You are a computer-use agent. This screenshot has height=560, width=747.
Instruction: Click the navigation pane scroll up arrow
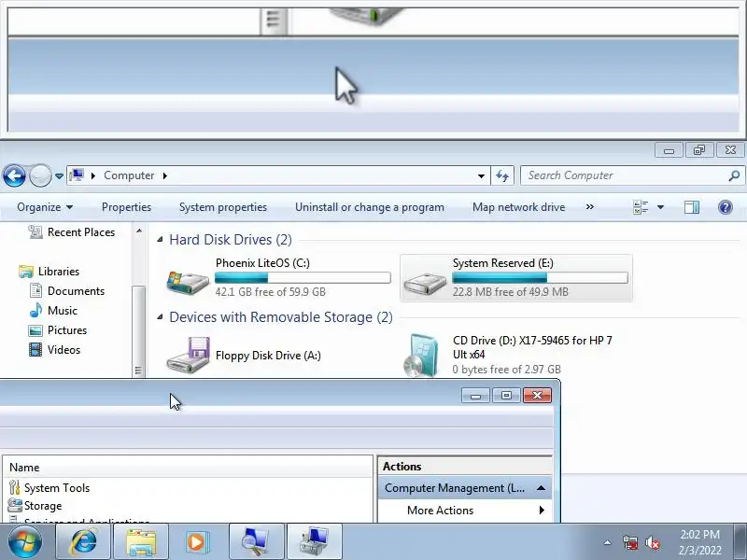[139, 231]
